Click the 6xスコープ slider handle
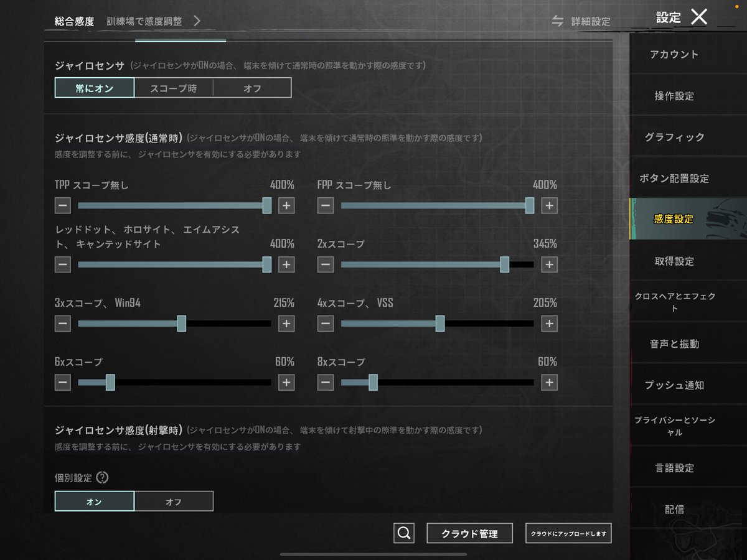 click(x=110, y=382)
